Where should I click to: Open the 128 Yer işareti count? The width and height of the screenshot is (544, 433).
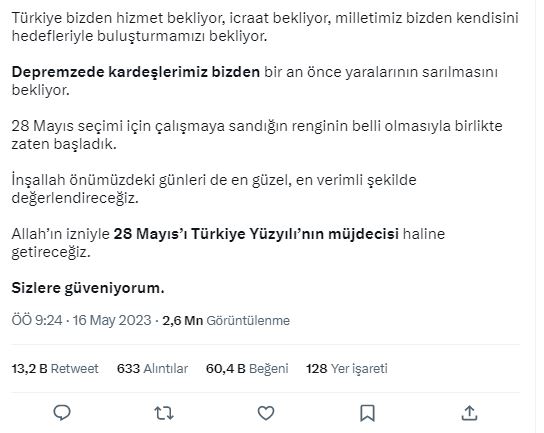pyautogui.click(x=347, y=368)
